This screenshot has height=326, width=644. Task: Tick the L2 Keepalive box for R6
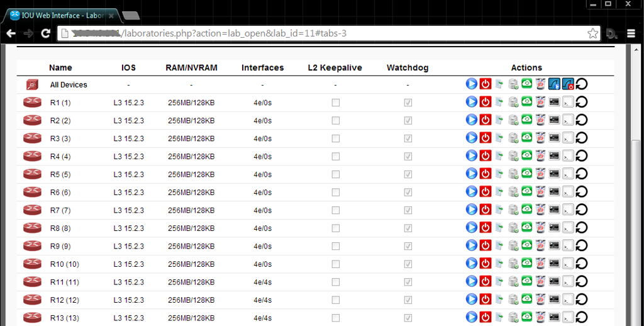pos(336,193)
